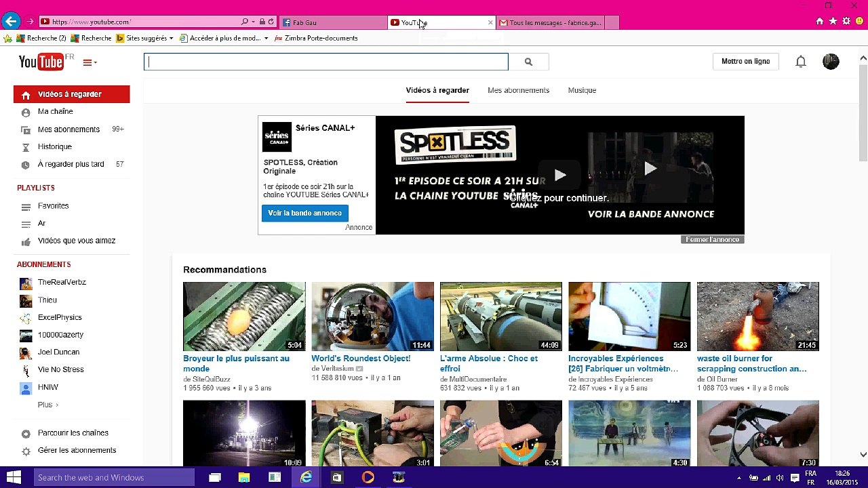This screenshot has width=868, height=488.
Task: Click the Internet Explorer taskbar icon
Action: pos(307,477)
